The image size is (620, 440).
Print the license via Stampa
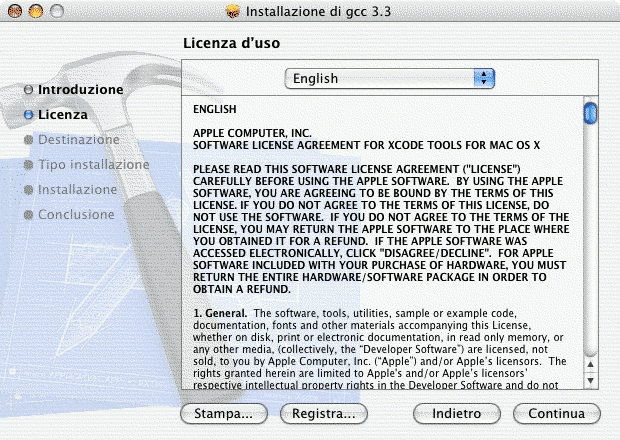coord(224,414)
